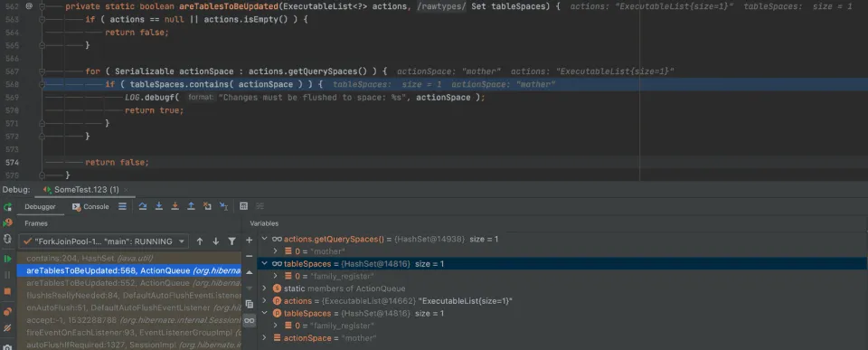
Task: Select frame contains:204, HashSet
Action: point(129,258)
